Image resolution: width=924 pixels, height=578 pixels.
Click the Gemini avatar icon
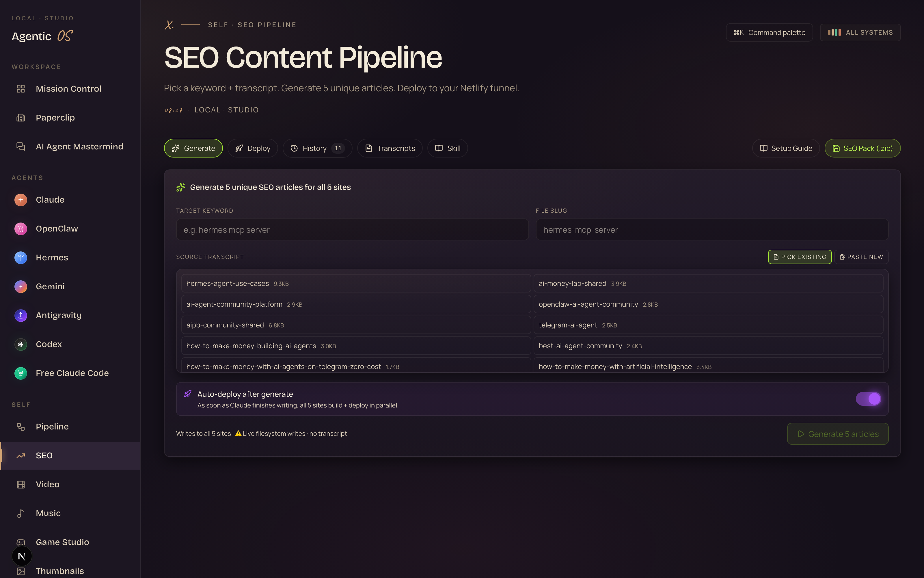(x=21, y=286)
